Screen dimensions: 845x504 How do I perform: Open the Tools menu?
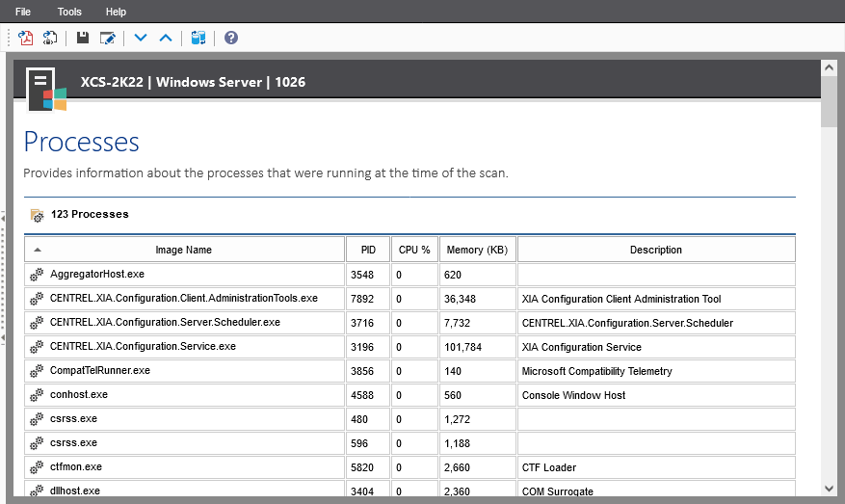tap(69, 12)
